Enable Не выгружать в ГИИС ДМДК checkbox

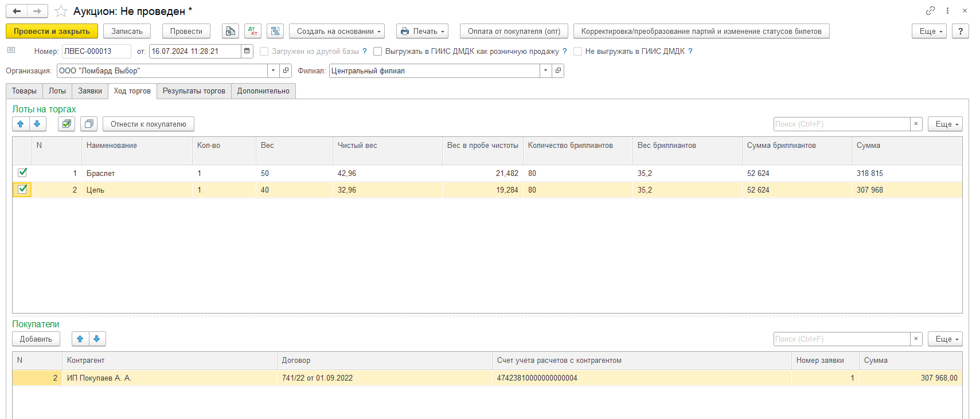tap(578, 51)
